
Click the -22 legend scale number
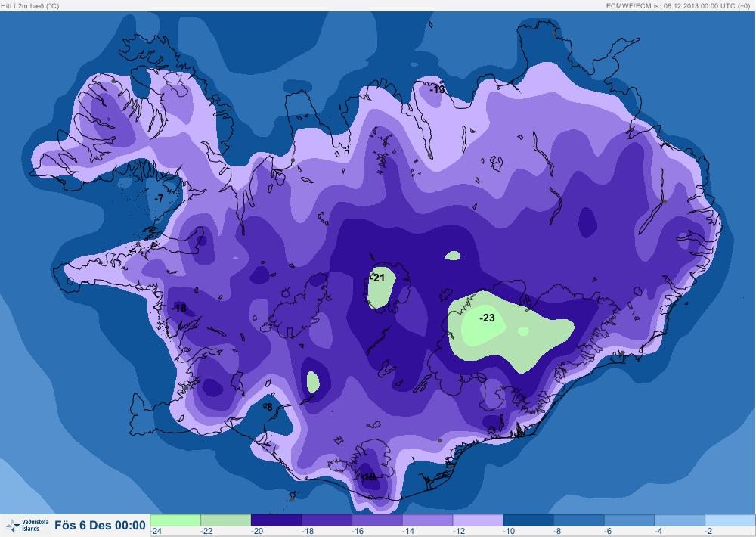206,531
